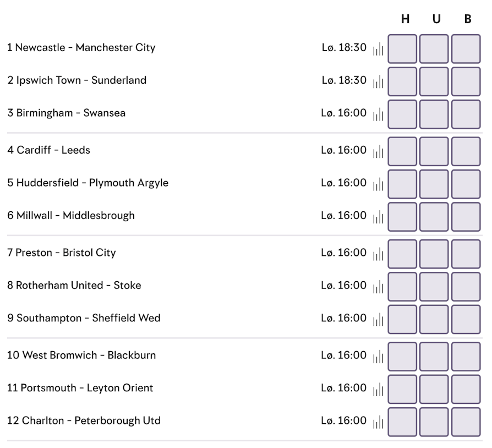Tick B box for Birmingham - Swansea
The image size is (492, 448).
pyautogui.click(x=466, y=114)
